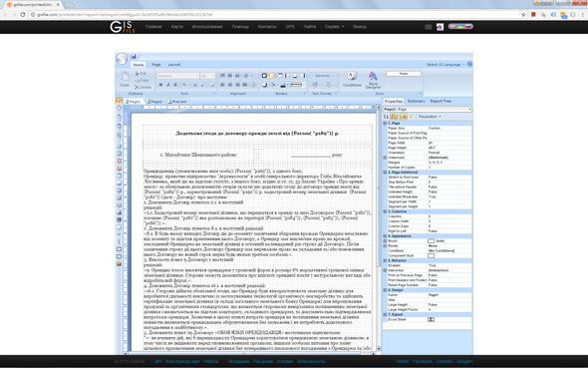Image resolution: width=588 pixels, height=368 pixels.
Task: Open the Select UI Language dropdown
Action: [x=445, y=65]
